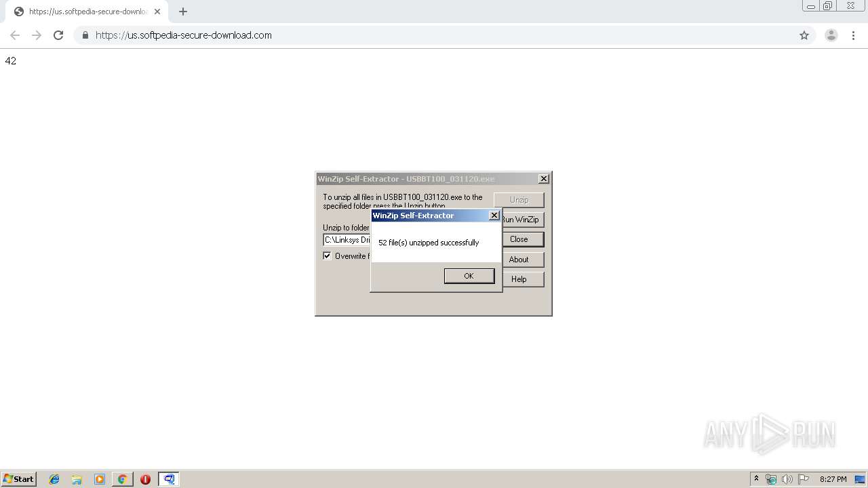The width and height of the screenshot is (868, 488).
Task: Open the volume speaker tray icon
Action: [x=787, y=479]
